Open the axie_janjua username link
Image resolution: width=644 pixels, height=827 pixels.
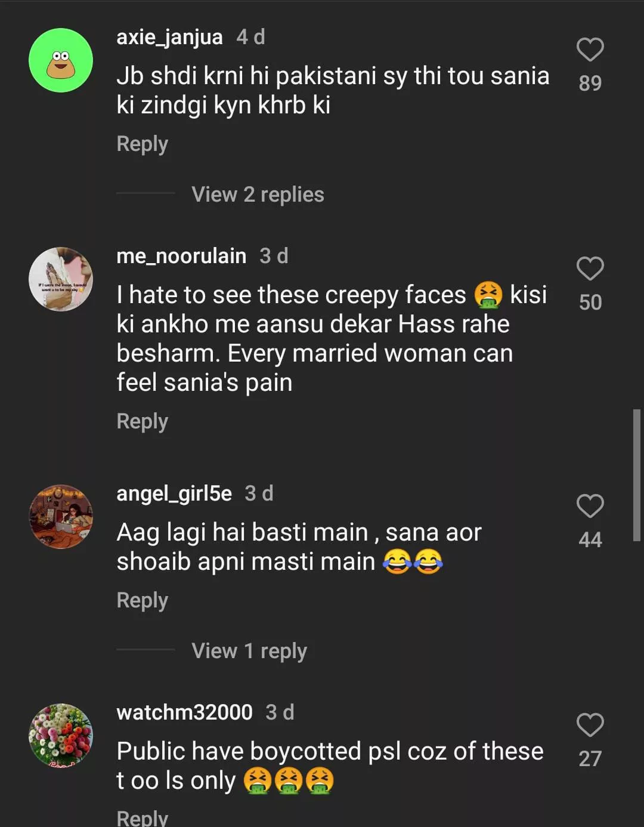click(x=169, y=37)
